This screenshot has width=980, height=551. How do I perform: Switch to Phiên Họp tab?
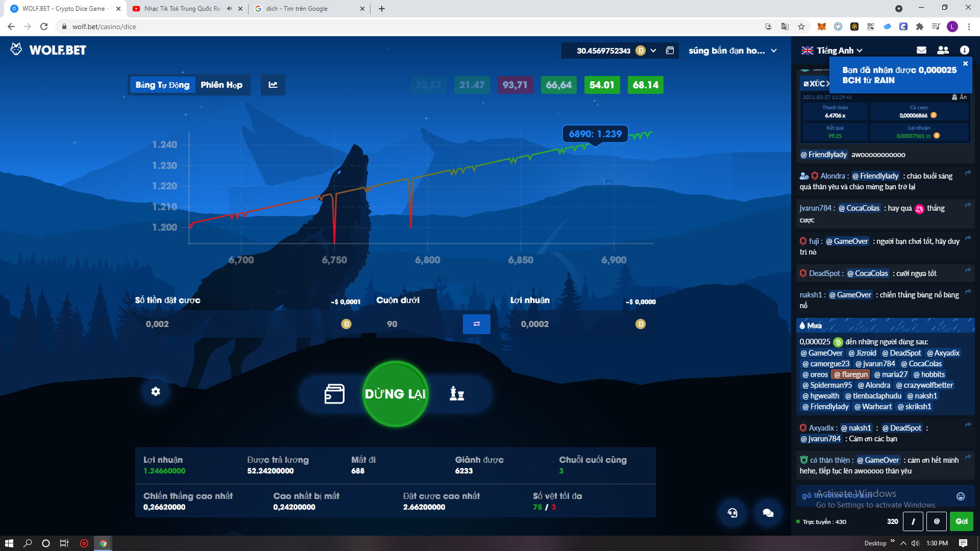coord(222,85)
